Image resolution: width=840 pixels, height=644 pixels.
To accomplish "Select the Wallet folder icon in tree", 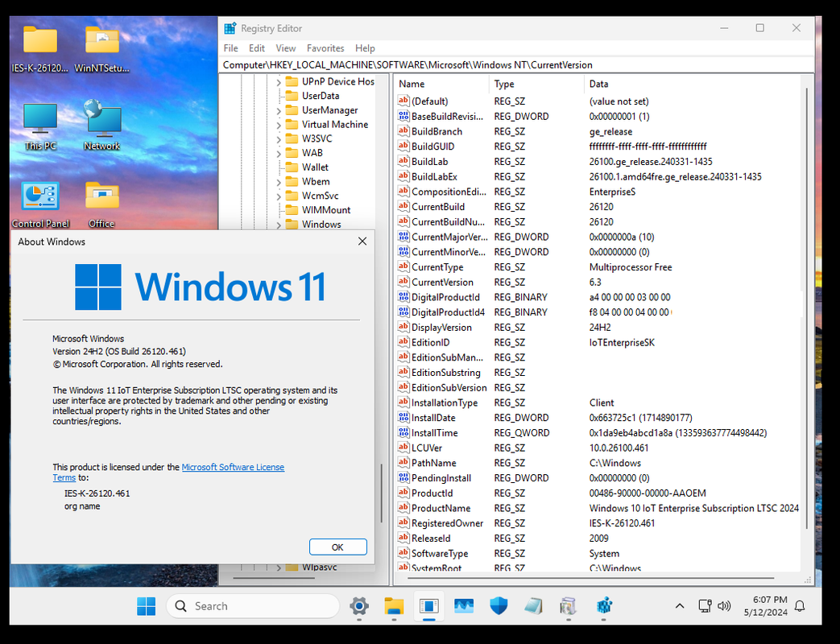I will coord(292,167).
